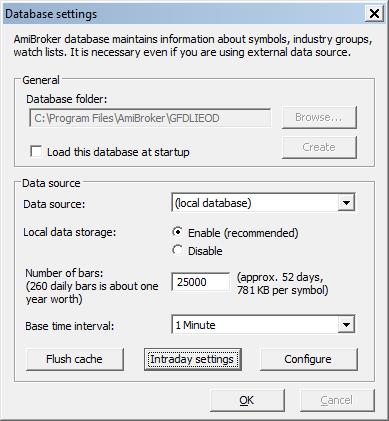Click the Number of bars field showing 25000

(x=201, y=282)
